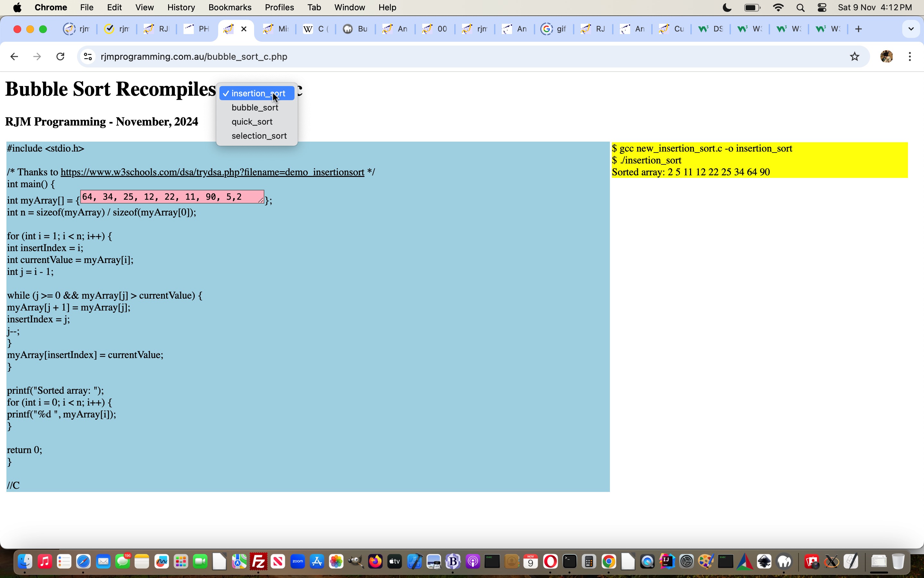
Task: Open the w3schools insertionsort demo link
Action: [212, 172]
